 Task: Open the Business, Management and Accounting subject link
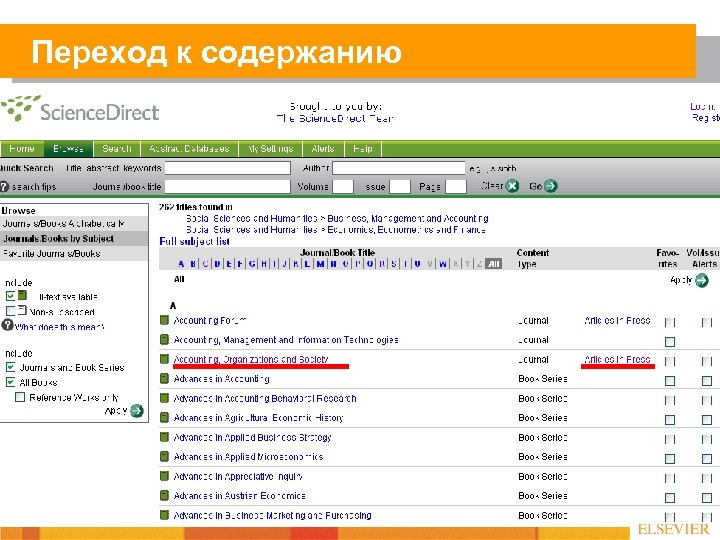(408, 219)
